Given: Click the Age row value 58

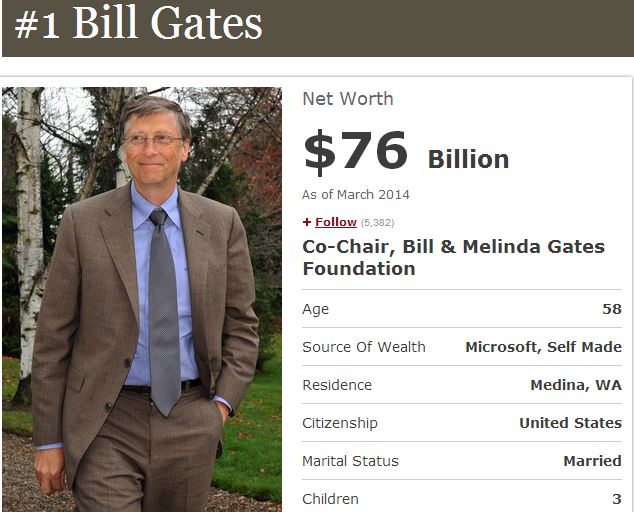Looking at the screenshot, I should coord(612,309).
